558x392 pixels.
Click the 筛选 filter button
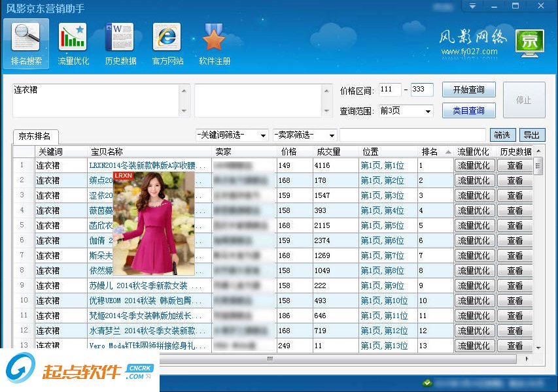click(x=502, y=135)
